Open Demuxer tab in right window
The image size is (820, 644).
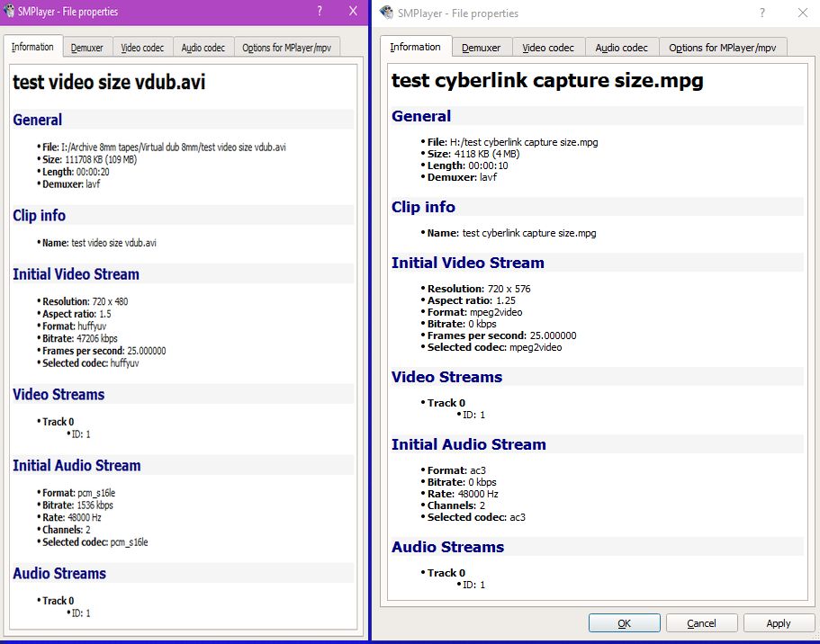tap(482, 48)
